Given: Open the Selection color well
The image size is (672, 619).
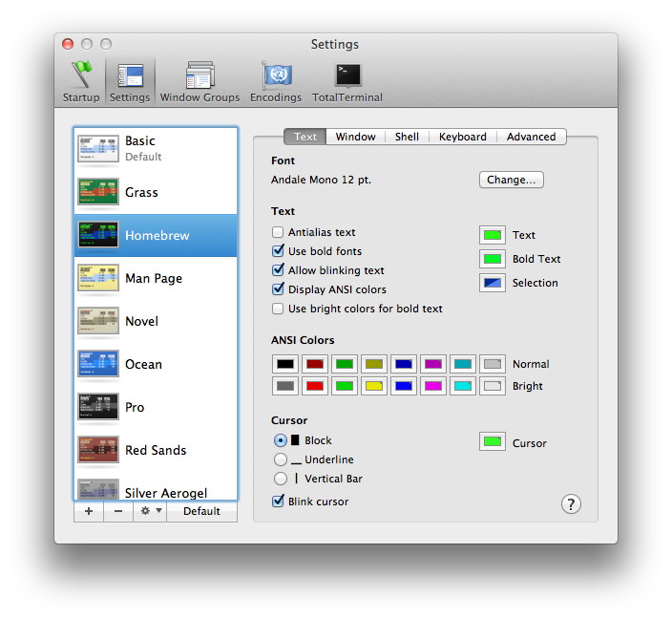Looking at the screenshot, I should coord(492,283).
